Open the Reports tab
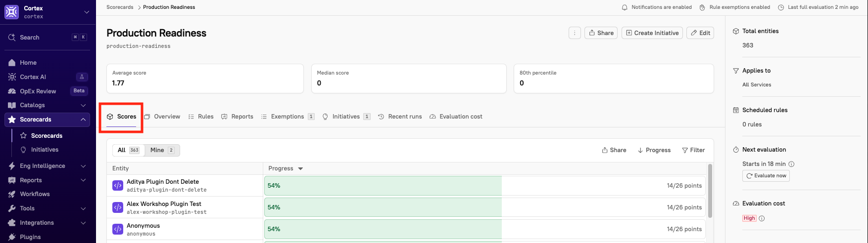The height and width of the screenshot is (243, 868). click(237, 117)
